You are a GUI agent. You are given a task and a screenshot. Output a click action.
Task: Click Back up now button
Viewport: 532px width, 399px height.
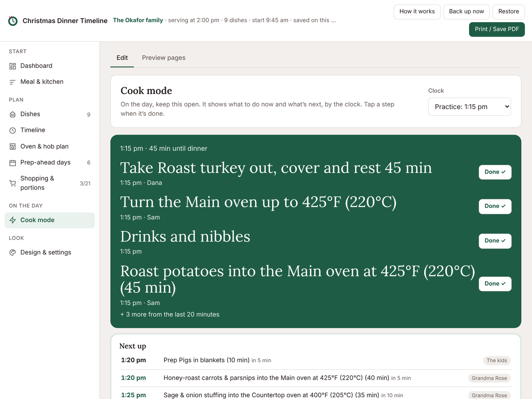click(466, 12)
